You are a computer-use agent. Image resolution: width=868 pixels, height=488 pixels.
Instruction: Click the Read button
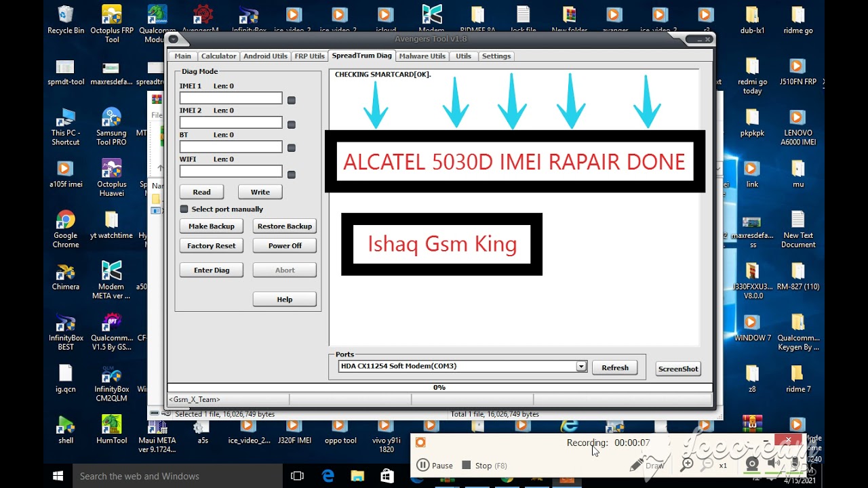[202, 192]
